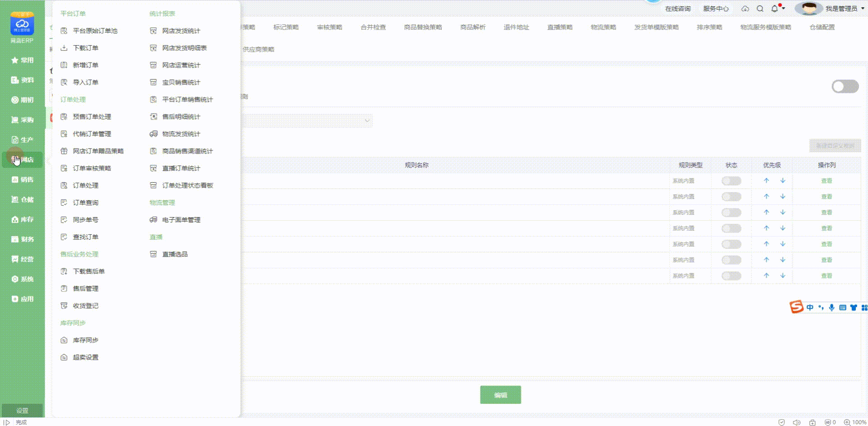Click 查看 in last rule row
The image size is (868, 426).
(827, 276)
